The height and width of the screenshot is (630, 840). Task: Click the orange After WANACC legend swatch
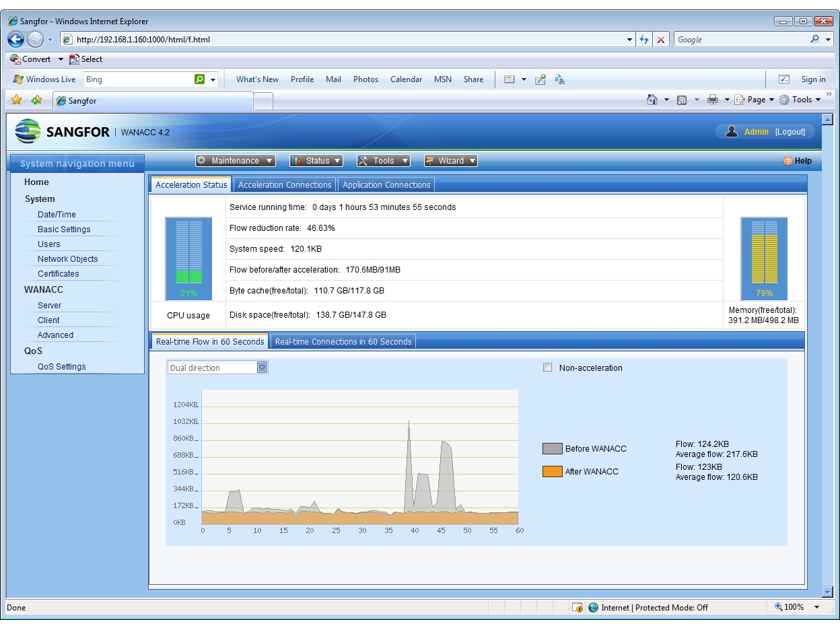point(552,471)
